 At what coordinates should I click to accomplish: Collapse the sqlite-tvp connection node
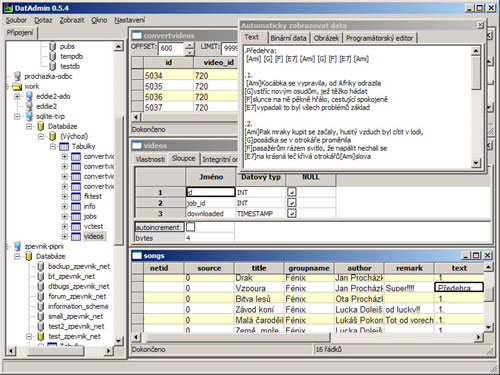click(x=17, y=116)
